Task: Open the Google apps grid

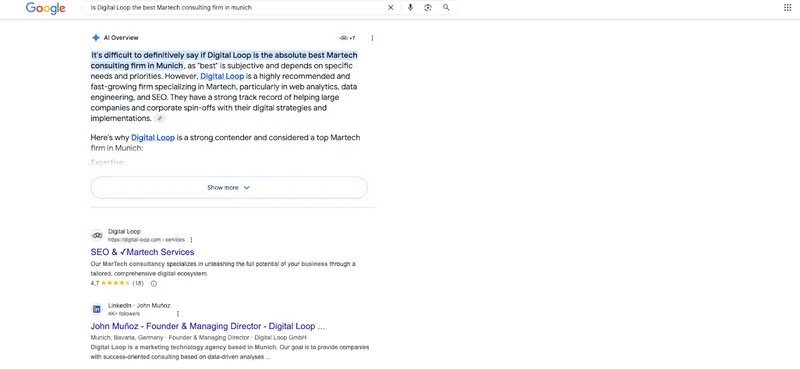Action: (788, 8)
